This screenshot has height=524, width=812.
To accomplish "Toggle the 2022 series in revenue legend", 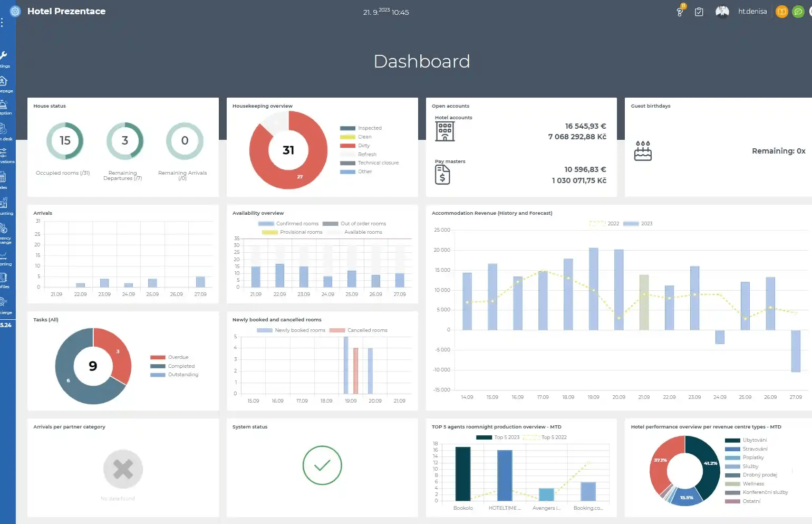I will (x=604, y=224).
